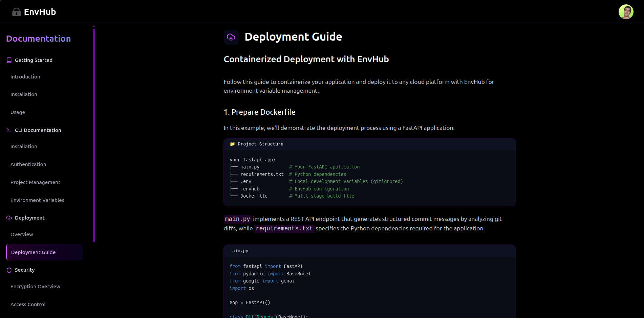Screen dimensions: 644x318
Task: Click the inline 'main.py' code tag
Action: pyautogui.click(x=238, y=219)
